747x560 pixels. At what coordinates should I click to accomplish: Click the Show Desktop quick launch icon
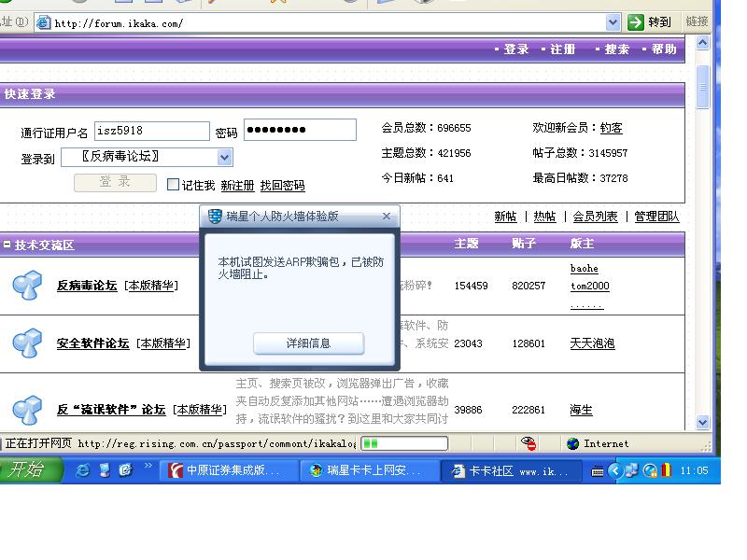pos(105,471)
